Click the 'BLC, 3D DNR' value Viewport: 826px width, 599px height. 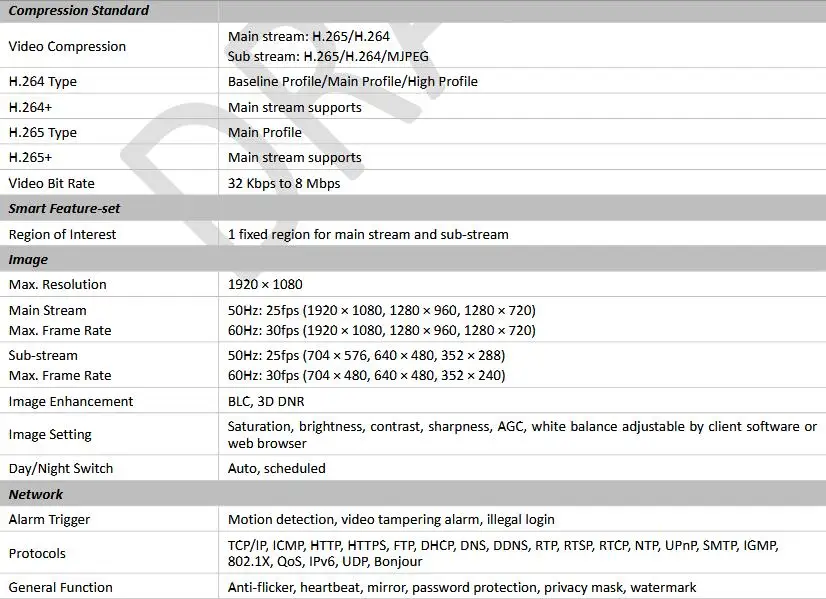point(266,401)
